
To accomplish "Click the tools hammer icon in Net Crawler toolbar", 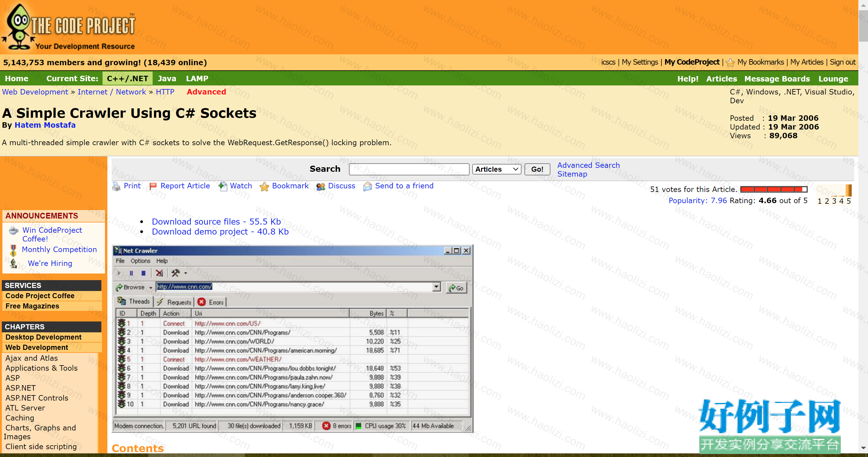I will click(175, 273).
